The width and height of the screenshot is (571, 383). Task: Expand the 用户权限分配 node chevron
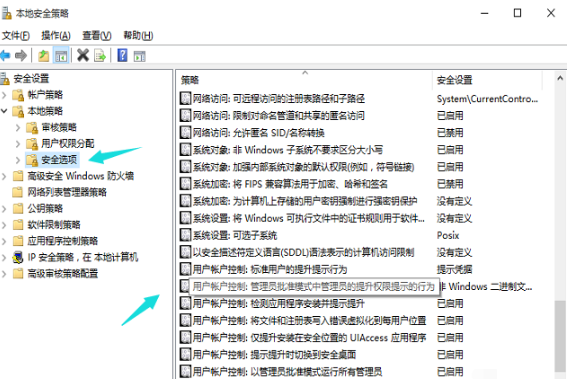[18, 144]
